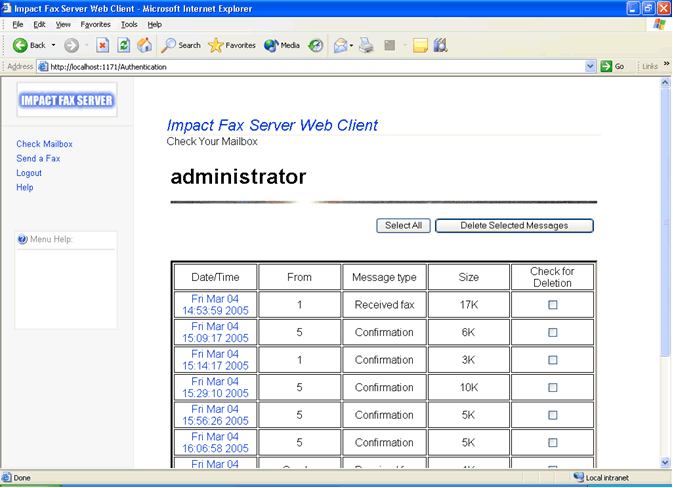Click the Back navigation arrow icon

[x=20, y=45]
